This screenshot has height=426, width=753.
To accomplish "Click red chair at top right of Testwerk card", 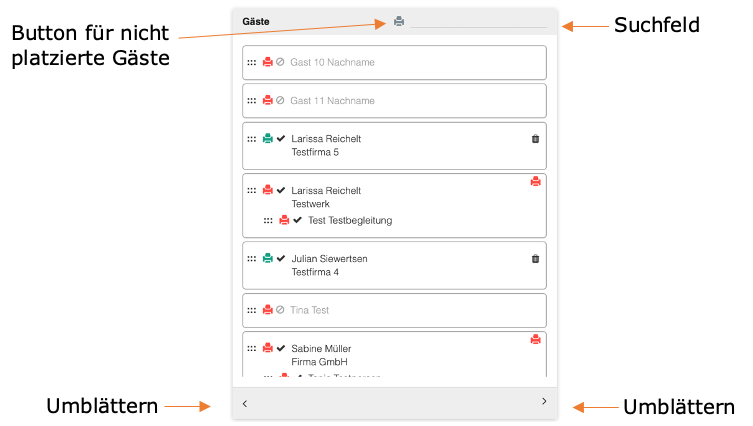I will pos(535,181).
